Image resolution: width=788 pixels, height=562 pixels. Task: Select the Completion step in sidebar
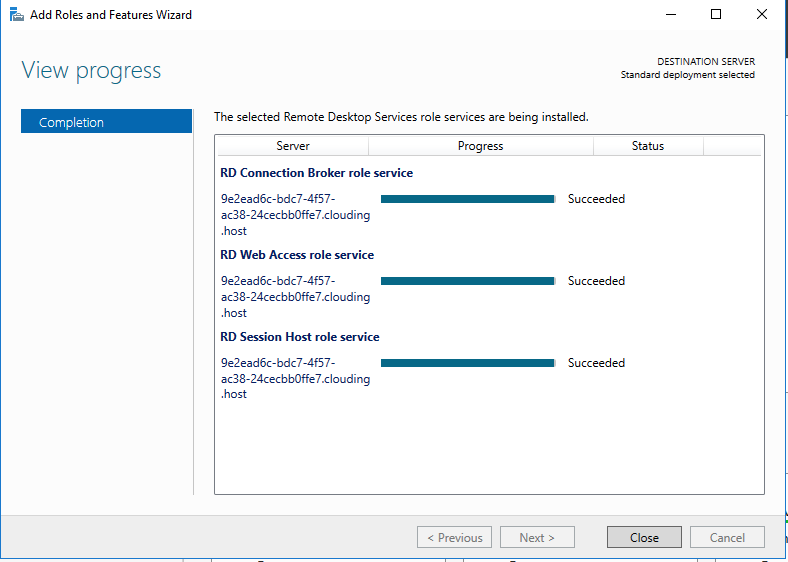107,122
